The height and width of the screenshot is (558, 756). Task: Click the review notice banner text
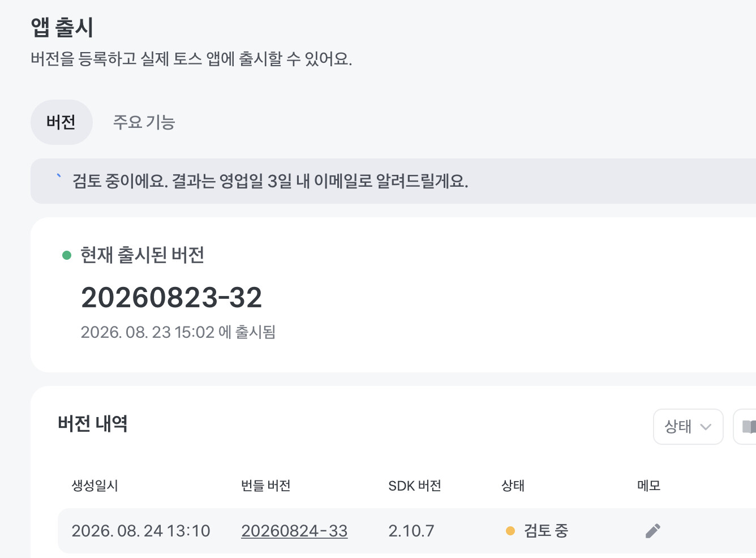(270, 181)
